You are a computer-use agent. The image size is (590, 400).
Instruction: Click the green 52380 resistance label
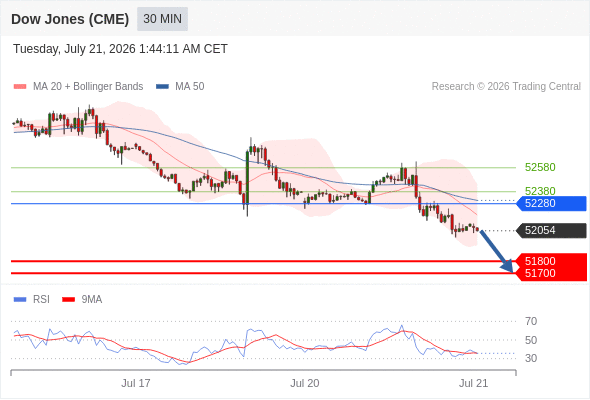[x=540, y=191]
